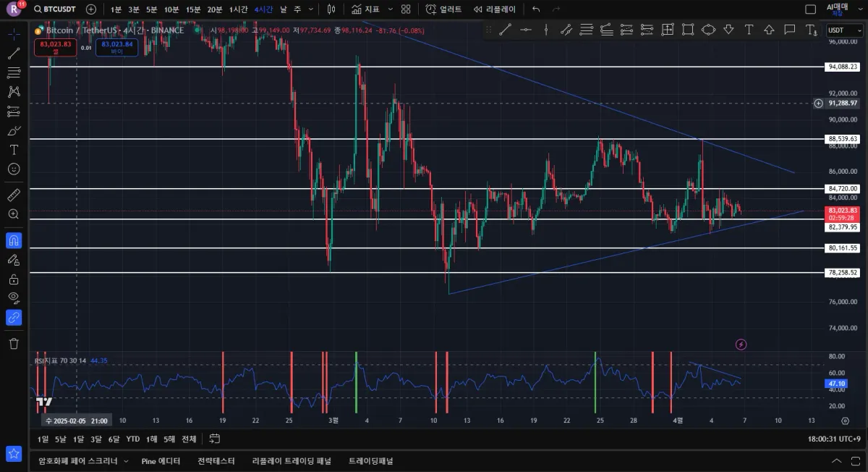The width and height of the screenshot is (868, 472).
Task: Open the 지표 indicators dialog
Action: click(365, 9)
